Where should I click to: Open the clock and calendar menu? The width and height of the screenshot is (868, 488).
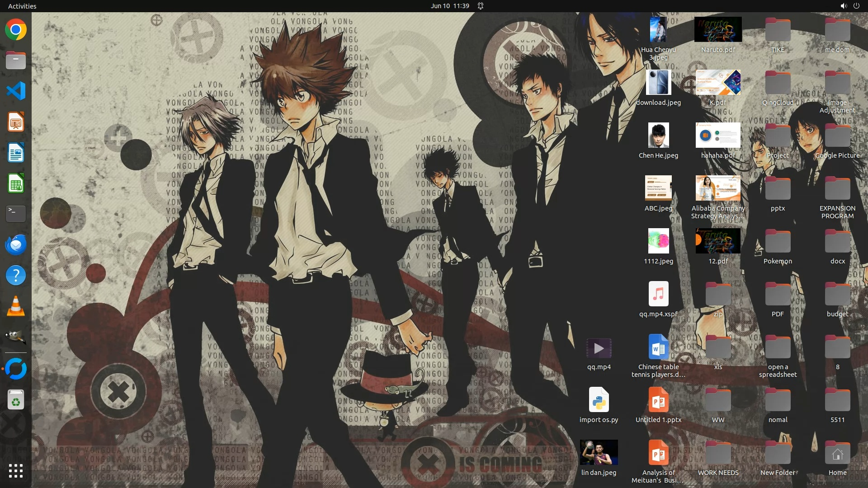(x=449, y=6)
